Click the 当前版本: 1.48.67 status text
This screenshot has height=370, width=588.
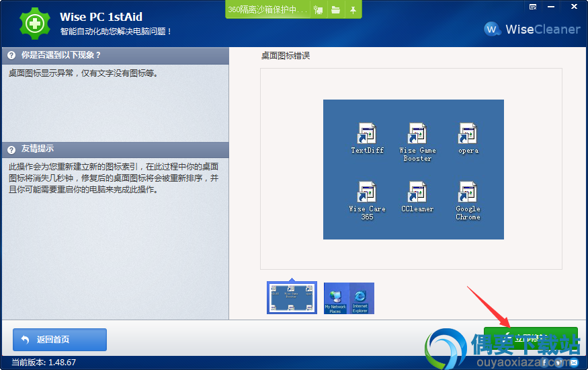click(x=44, y=363)
